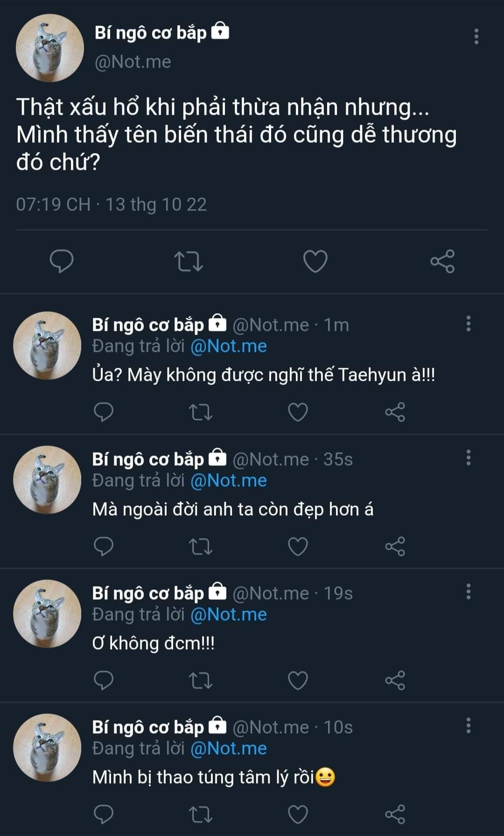
Task: Reply to the "Mình bị thao túng" tweet
Action: pos(104,814)
